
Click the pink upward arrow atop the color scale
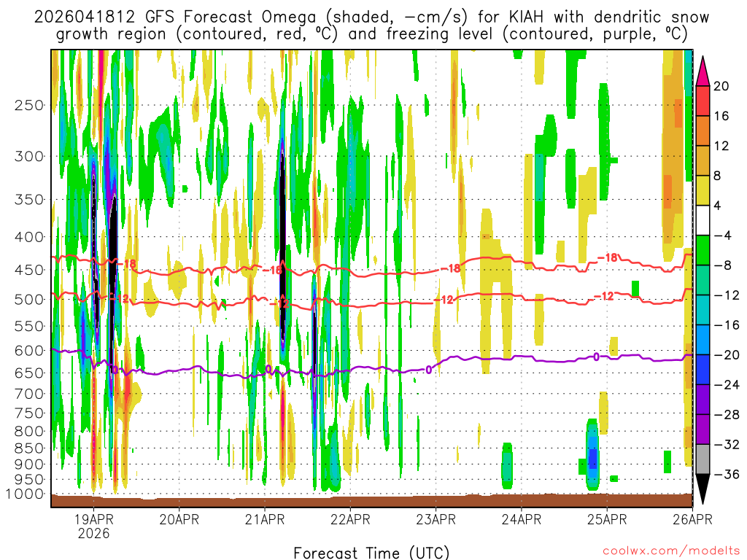(x=703, y=71)
